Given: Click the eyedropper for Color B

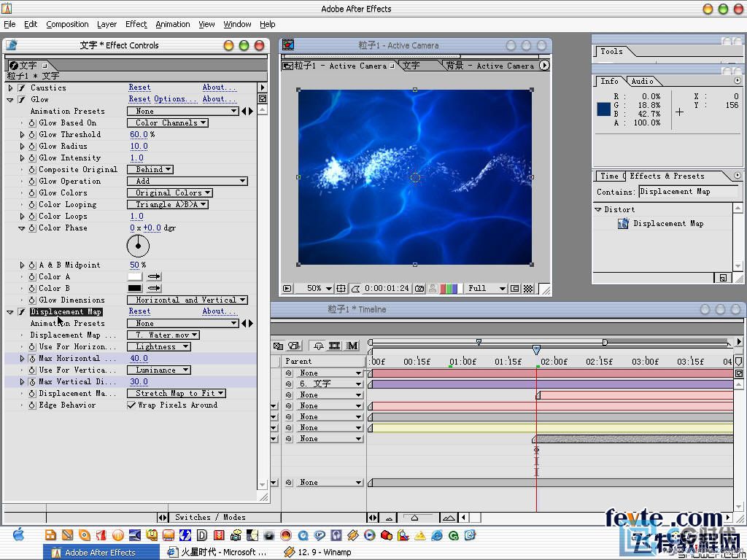Looking at the screenshot, I should coord(154,288).
